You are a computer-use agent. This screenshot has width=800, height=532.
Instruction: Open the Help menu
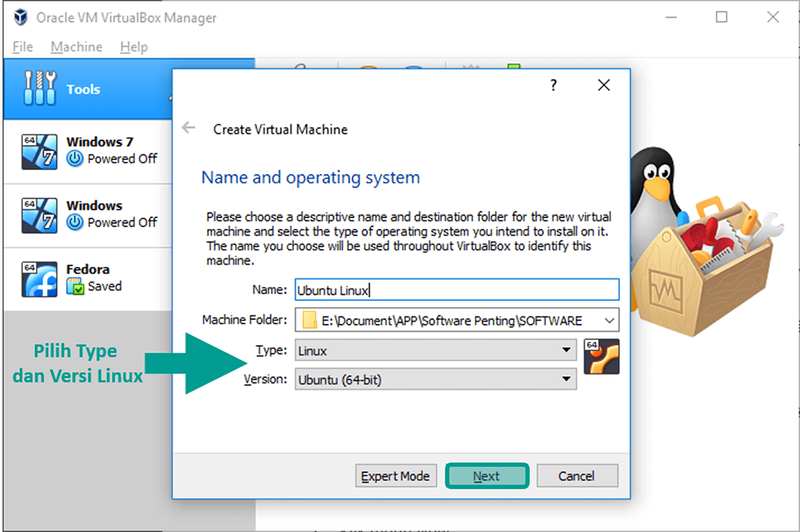click(x=134, y=47)
